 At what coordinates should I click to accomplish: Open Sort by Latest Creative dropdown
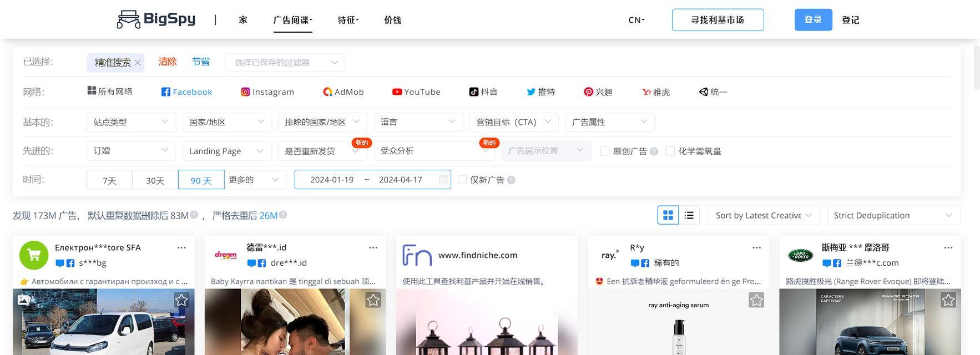click(x=763, y=215)
